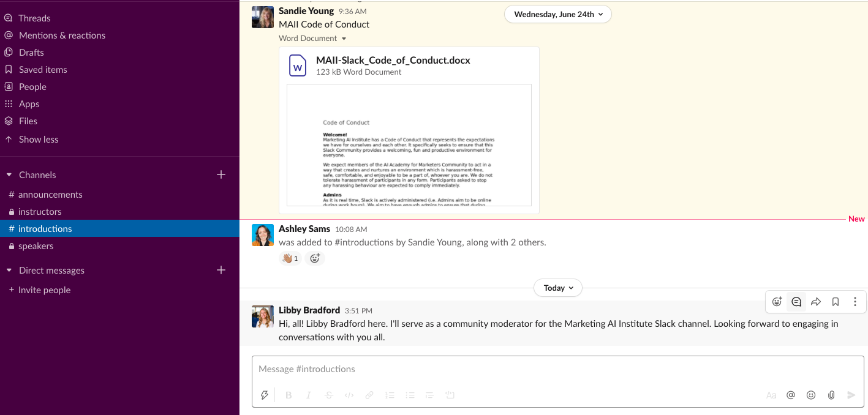Toggle code block formatting

450,395
